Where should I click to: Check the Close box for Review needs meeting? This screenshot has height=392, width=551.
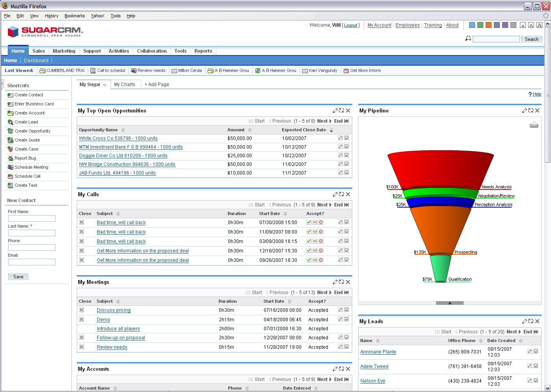click(x=81, y=347)
